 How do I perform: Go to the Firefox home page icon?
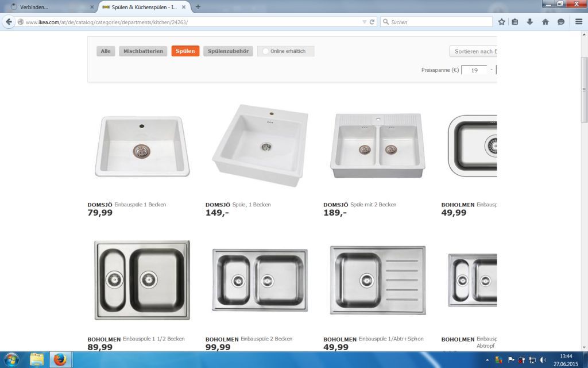(546, 22)
